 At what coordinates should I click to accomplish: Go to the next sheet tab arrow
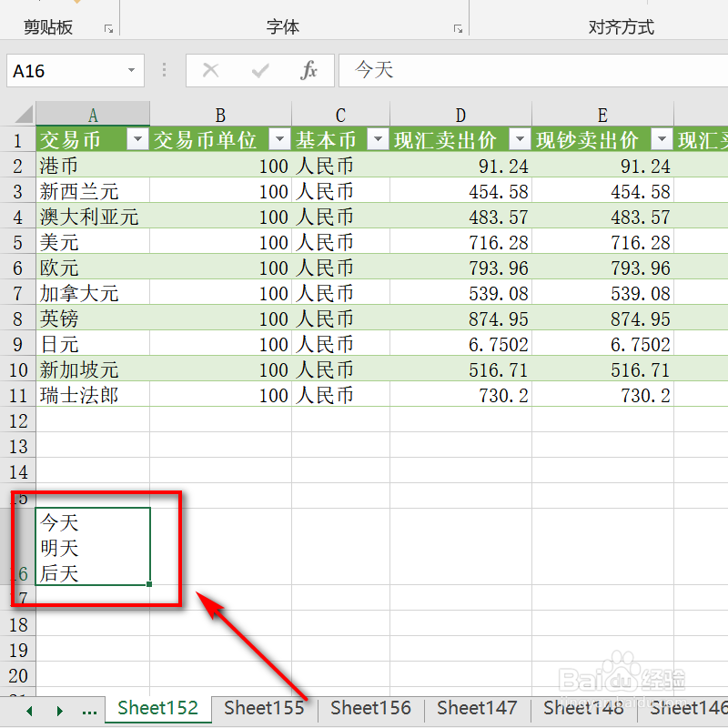click(x=59, y=711)
